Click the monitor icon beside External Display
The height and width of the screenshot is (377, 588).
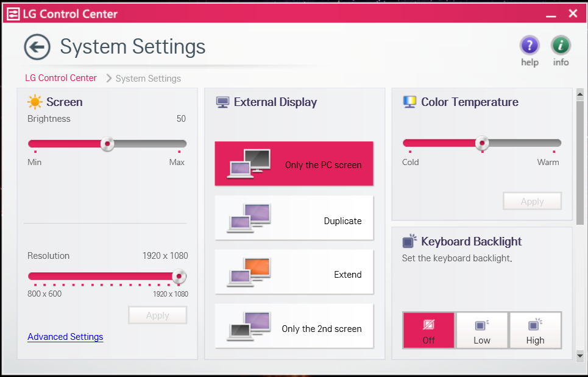(223, 102)
